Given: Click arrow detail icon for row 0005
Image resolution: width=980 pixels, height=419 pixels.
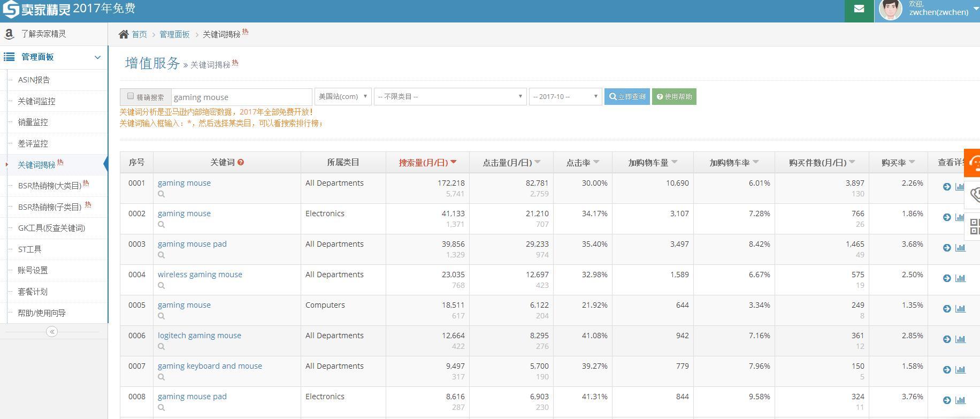Looking at the screenshot, I should (x=947, y=309).
